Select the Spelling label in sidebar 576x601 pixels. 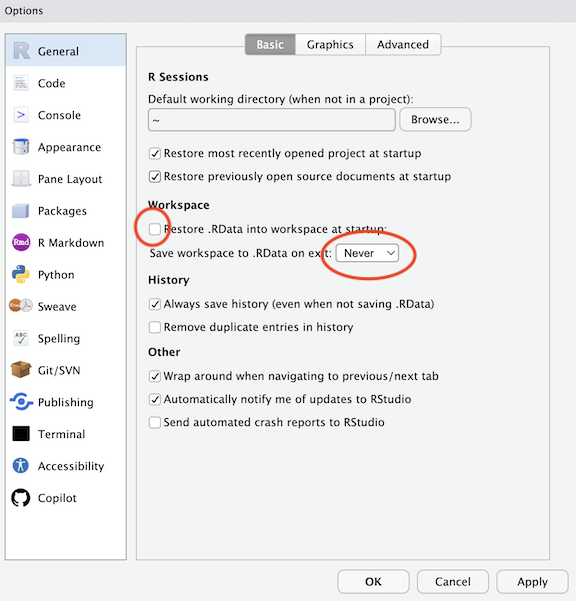click(x=59, y=338)
